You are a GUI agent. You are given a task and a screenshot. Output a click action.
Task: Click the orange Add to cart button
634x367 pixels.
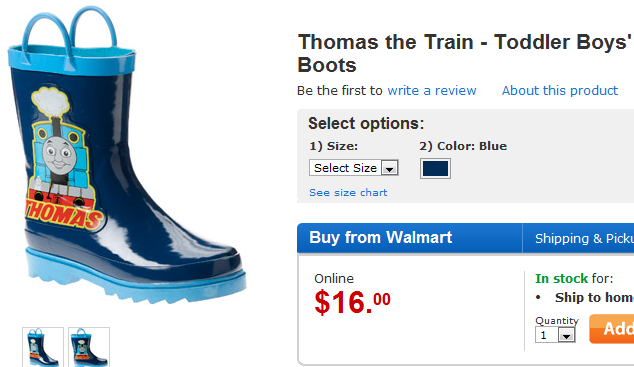point(612,329)
